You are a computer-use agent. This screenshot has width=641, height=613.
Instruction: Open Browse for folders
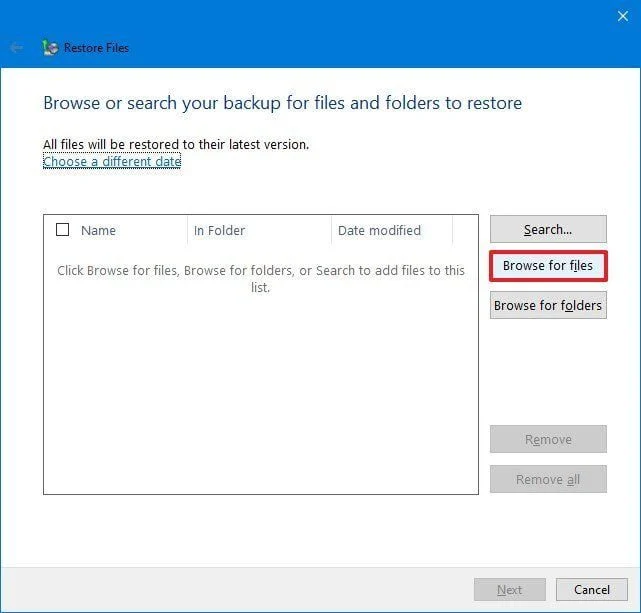pos(548,305)
